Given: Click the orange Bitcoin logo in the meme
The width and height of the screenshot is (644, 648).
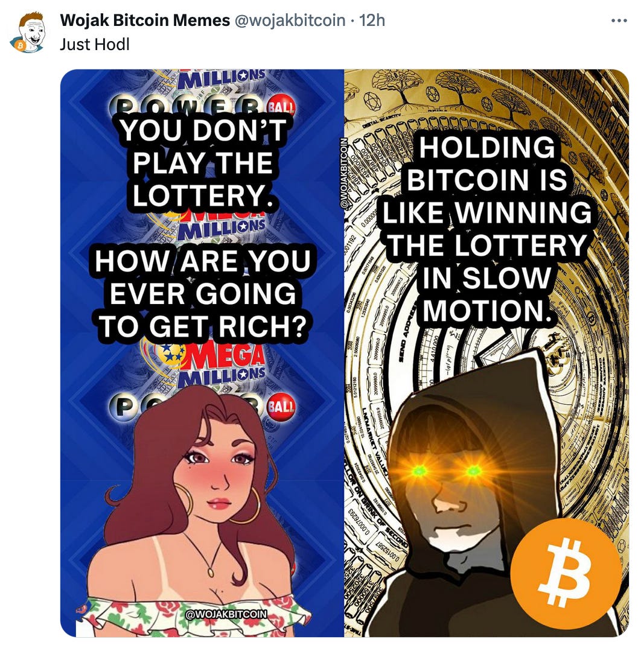Looking at the screenshot, I should coord(566,574).
